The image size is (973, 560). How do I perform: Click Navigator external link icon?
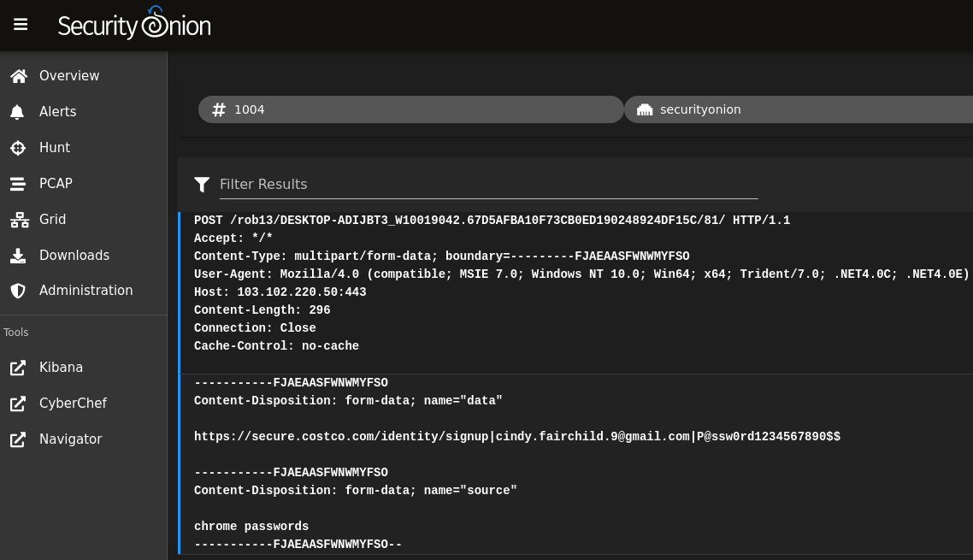click(18, 439)
